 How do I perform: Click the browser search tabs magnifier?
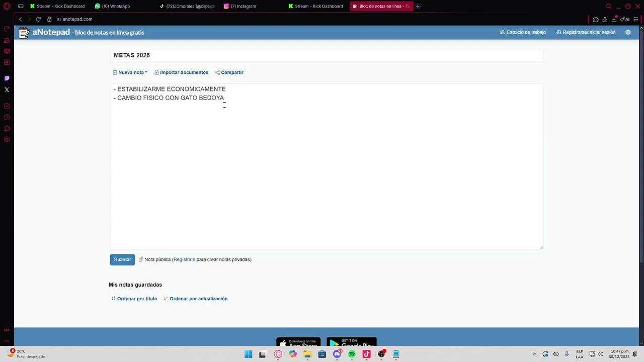click(x=608, y=6)
